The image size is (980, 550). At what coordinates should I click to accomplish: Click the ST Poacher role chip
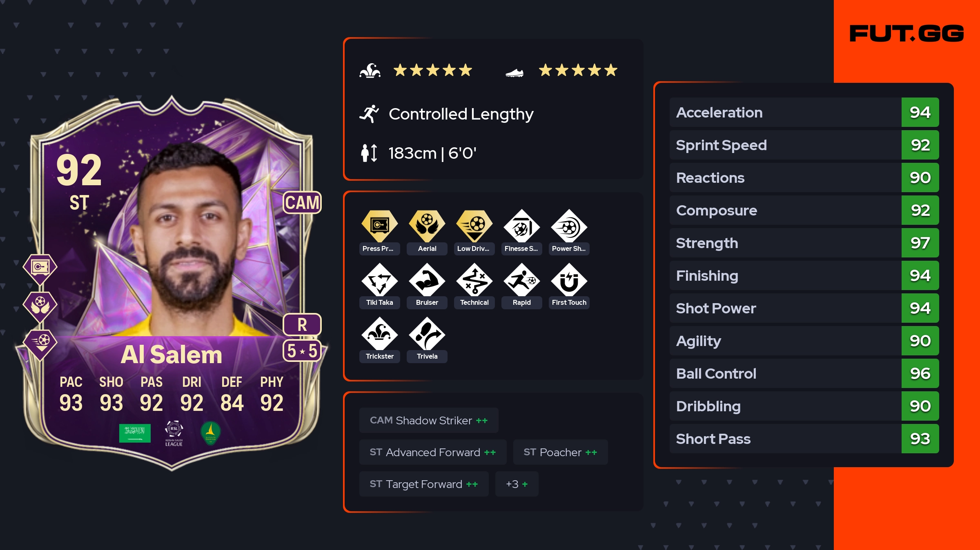tap(560, 452)
